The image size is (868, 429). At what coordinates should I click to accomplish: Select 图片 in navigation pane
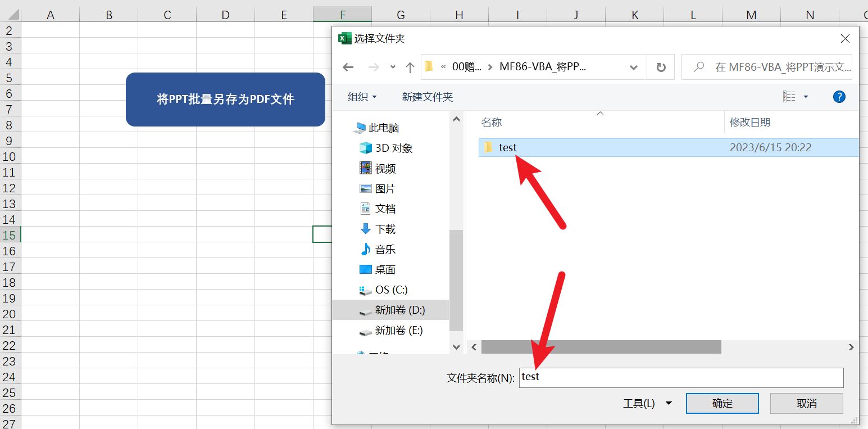(x=378, y=188)
